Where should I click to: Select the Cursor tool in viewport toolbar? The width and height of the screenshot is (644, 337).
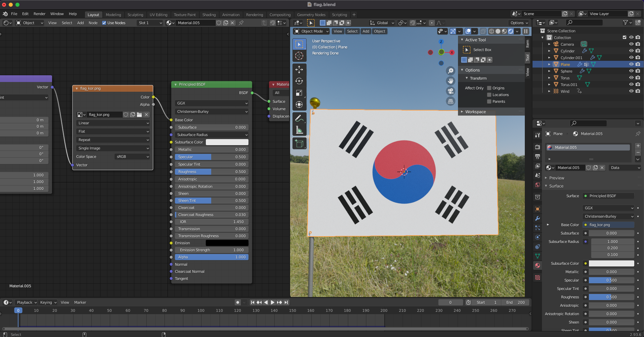coord(299,56)
